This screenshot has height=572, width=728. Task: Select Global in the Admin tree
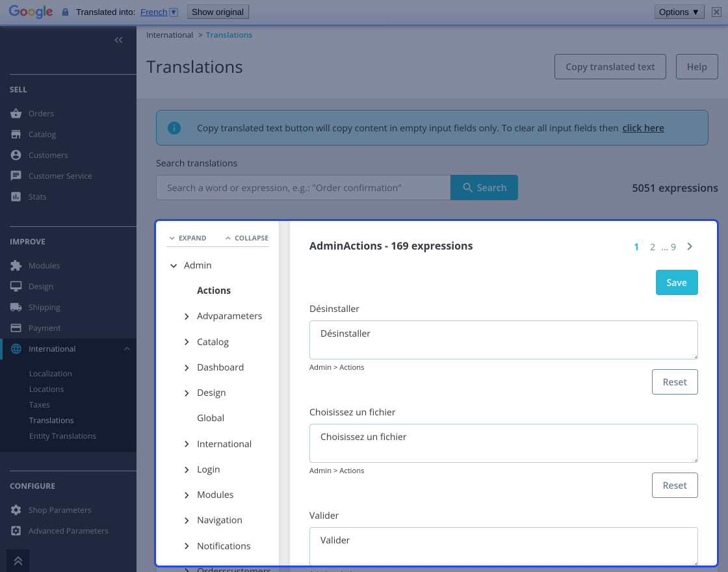[x=211, y=418]
